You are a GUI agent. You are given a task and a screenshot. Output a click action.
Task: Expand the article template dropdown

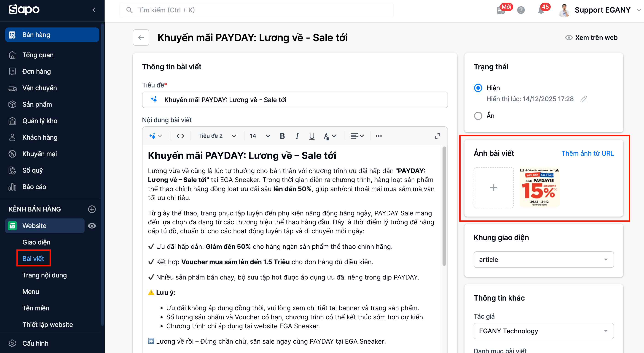544,259
